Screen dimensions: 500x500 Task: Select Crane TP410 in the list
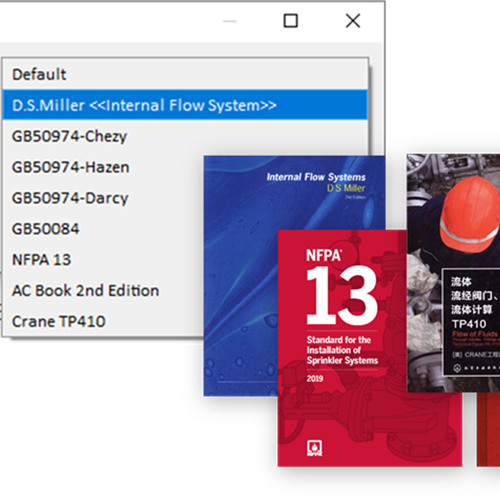[103, 321]
